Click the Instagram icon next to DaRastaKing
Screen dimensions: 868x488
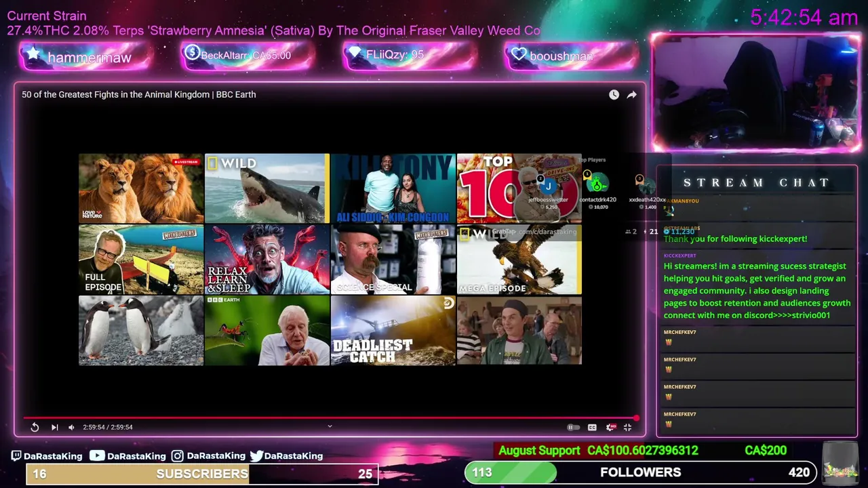click(x=177, y=456)
